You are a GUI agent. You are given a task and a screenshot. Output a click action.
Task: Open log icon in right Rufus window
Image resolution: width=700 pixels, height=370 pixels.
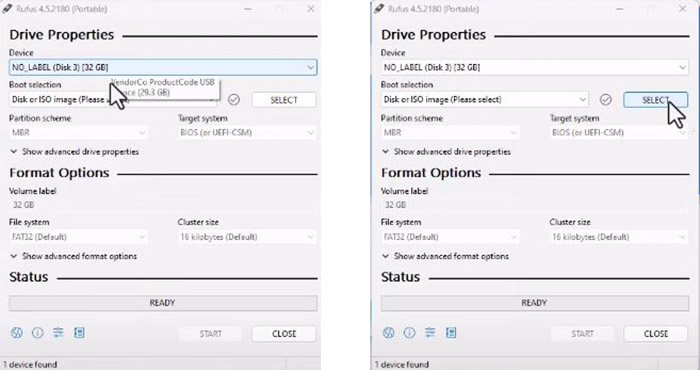451,333
